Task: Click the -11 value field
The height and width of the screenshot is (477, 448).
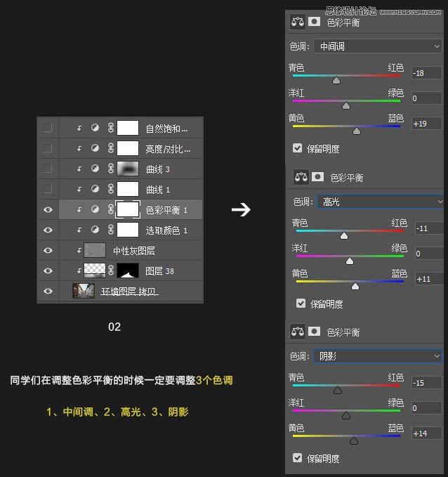Action: click(429, 228)
